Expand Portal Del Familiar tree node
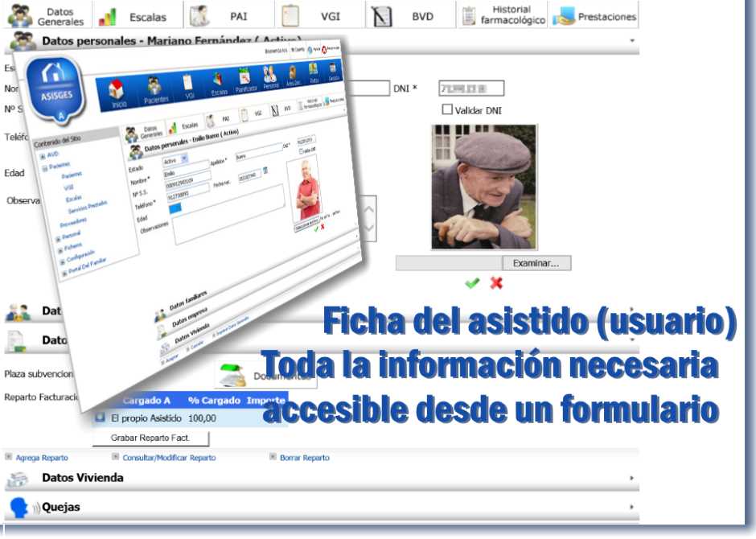 64,274
